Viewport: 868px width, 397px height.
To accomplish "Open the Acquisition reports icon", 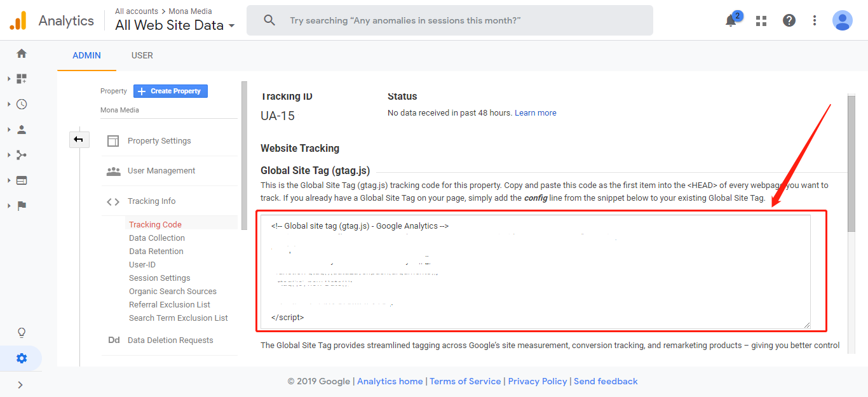I will [x=22, y=155].
